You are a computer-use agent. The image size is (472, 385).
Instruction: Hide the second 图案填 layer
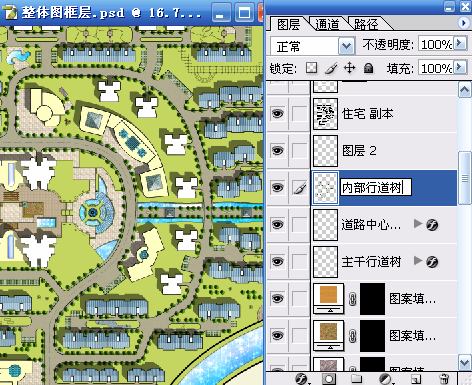(x=277, y=336)
